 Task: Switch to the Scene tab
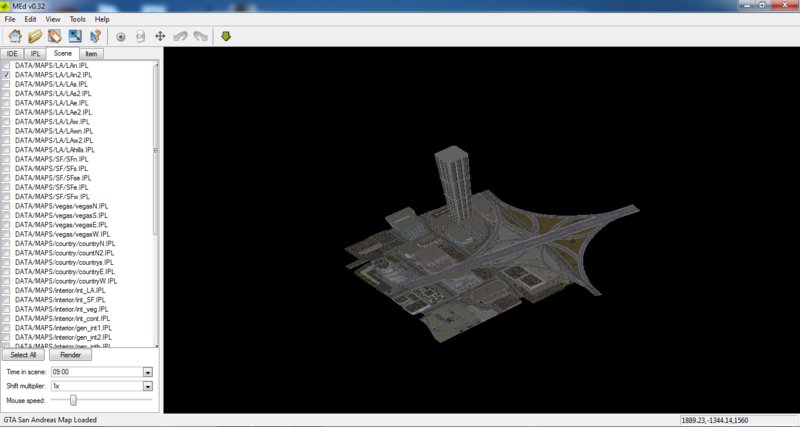tap(63, 53)
